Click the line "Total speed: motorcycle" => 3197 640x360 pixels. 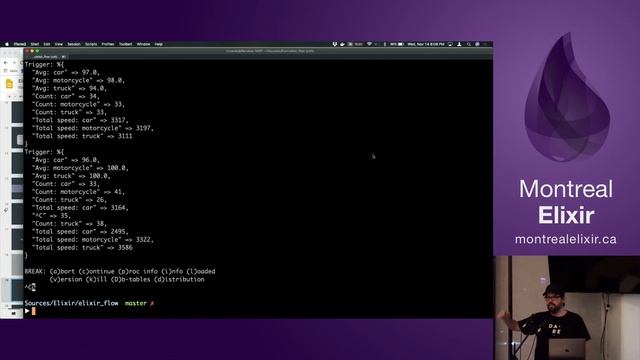pos(93,128)
